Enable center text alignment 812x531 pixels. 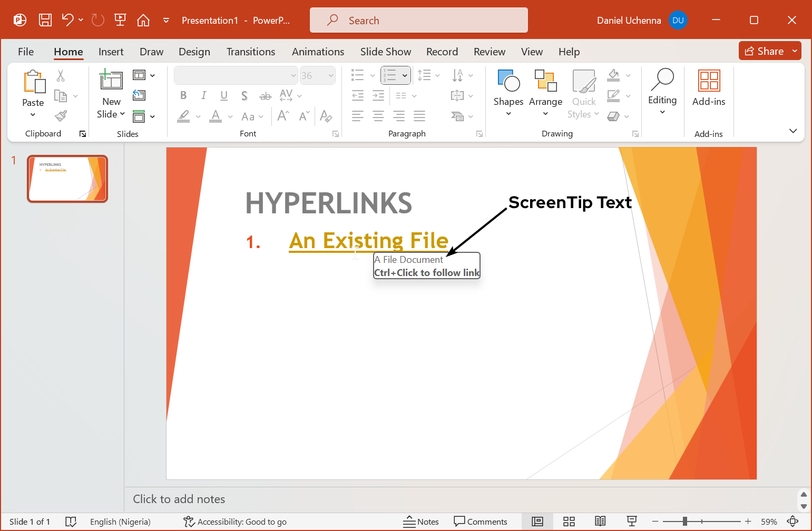378,116
